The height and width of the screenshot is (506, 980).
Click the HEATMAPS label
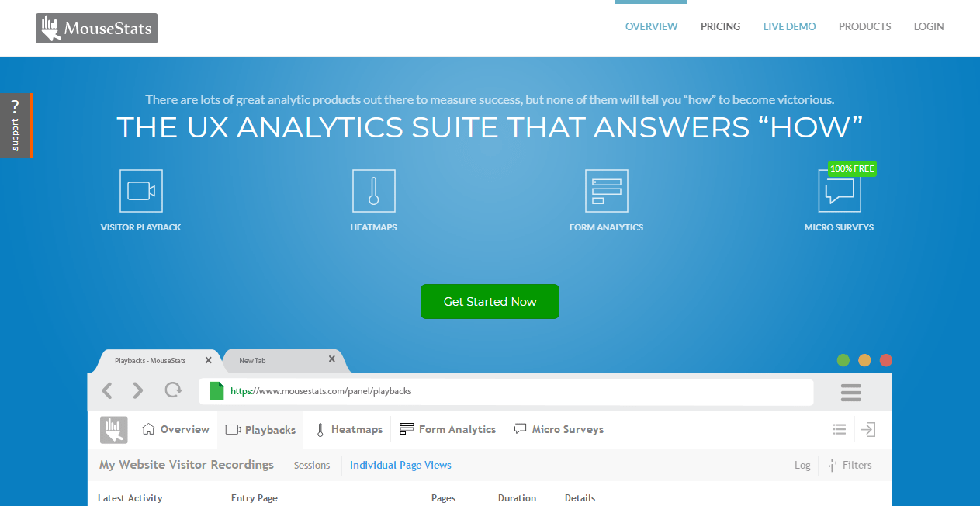373,227
